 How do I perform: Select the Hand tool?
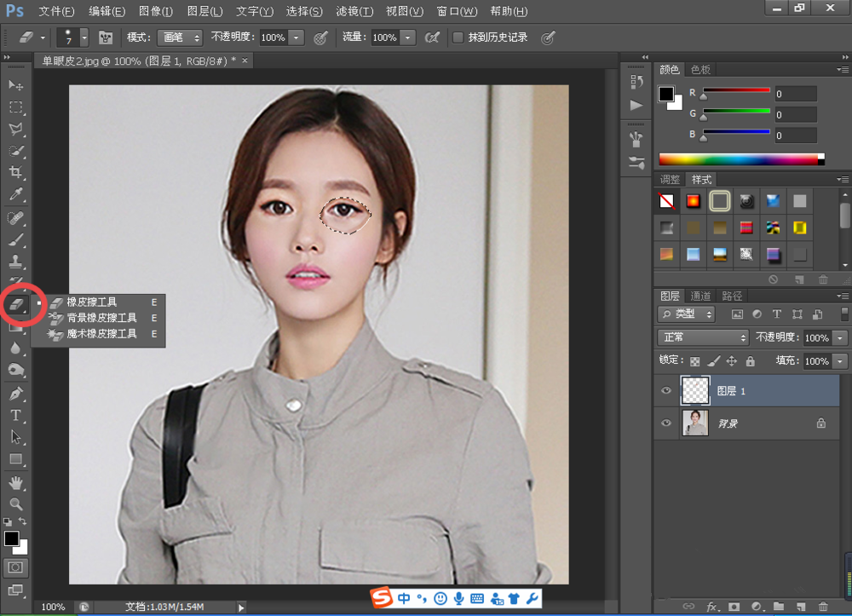15,482
